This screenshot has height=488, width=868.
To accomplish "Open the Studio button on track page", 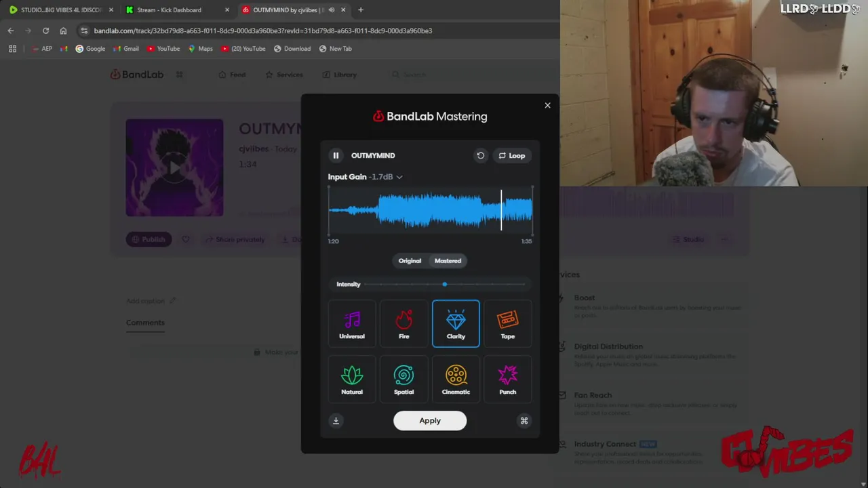I will [688, 239].
